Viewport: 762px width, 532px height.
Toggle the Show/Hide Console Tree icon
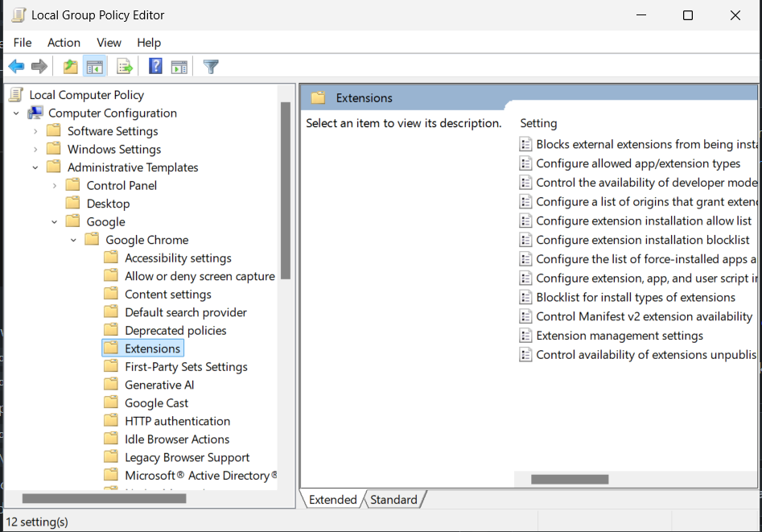pyautogui.click(x=94, y=67)
